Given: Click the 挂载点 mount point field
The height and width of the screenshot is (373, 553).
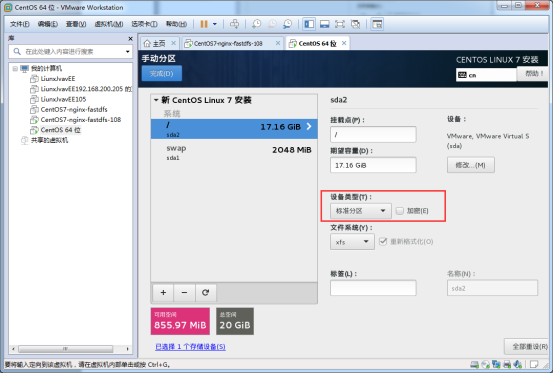Looking at the screenshot, I should [373, 134].
